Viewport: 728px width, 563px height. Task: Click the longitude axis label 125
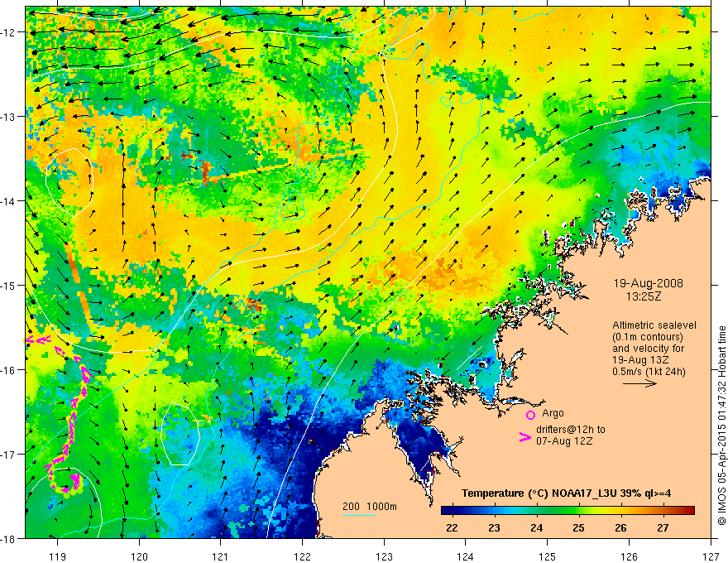pyautogui.click(x=548, y=556)
